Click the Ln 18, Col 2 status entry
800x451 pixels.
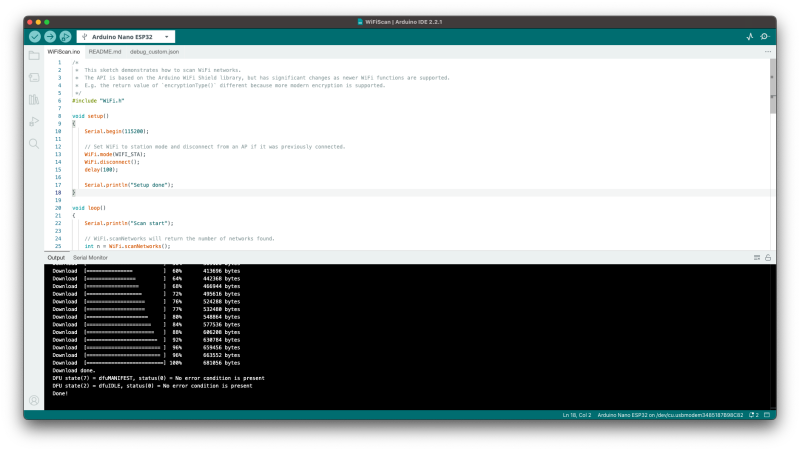click(577, 415)
